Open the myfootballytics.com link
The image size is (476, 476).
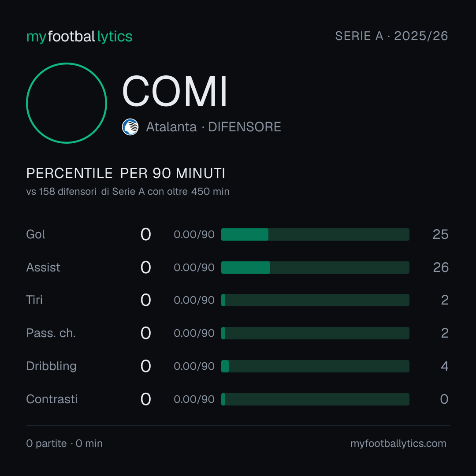click(398, 443)
